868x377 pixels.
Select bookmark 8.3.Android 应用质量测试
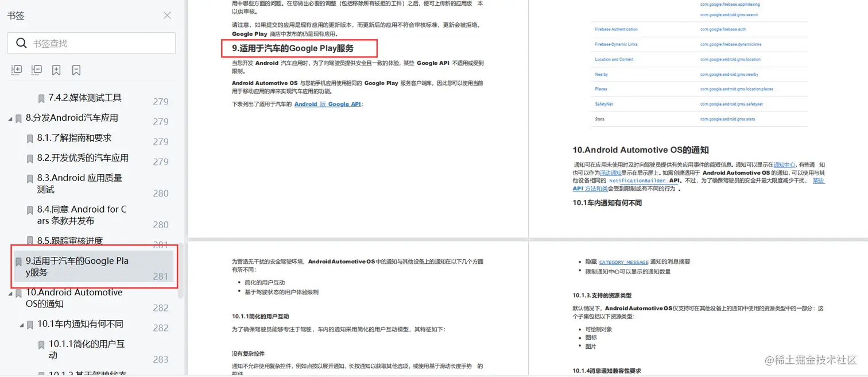80,183
